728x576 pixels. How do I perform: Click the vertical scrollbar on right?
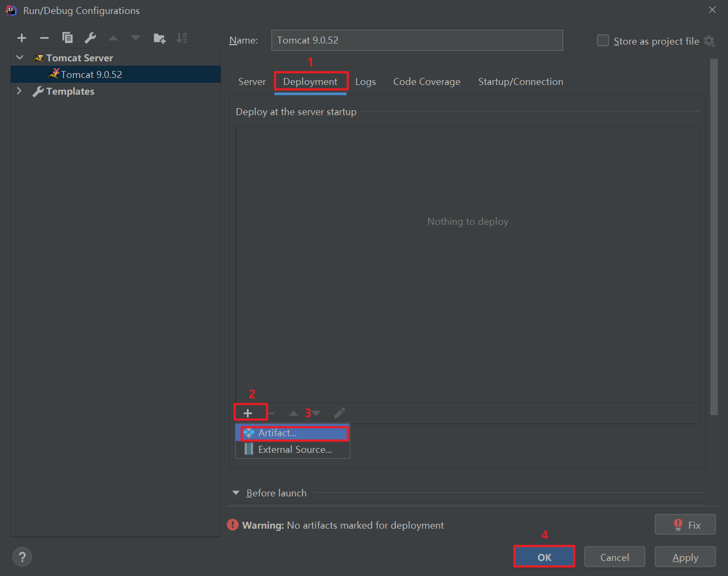pos(714,237)
